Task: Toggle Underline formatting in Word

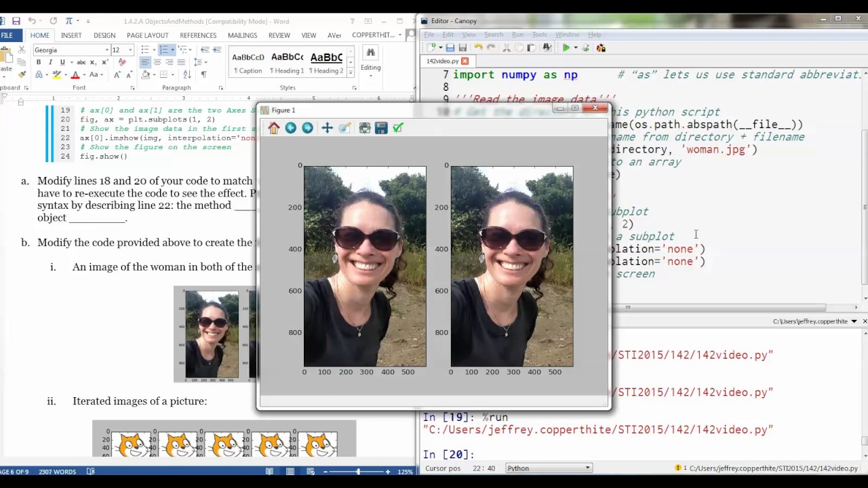Action: click(62, 62)
